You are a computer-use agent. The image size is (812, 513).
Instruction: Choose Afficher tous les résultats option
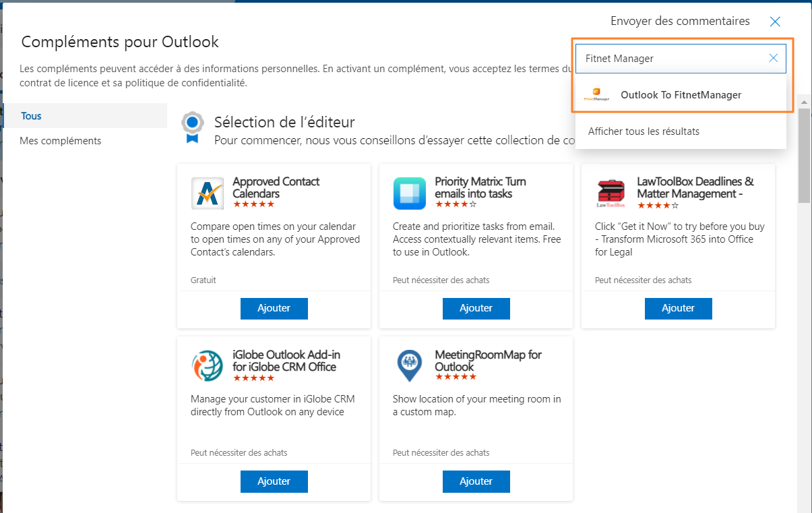click(644, 131)
